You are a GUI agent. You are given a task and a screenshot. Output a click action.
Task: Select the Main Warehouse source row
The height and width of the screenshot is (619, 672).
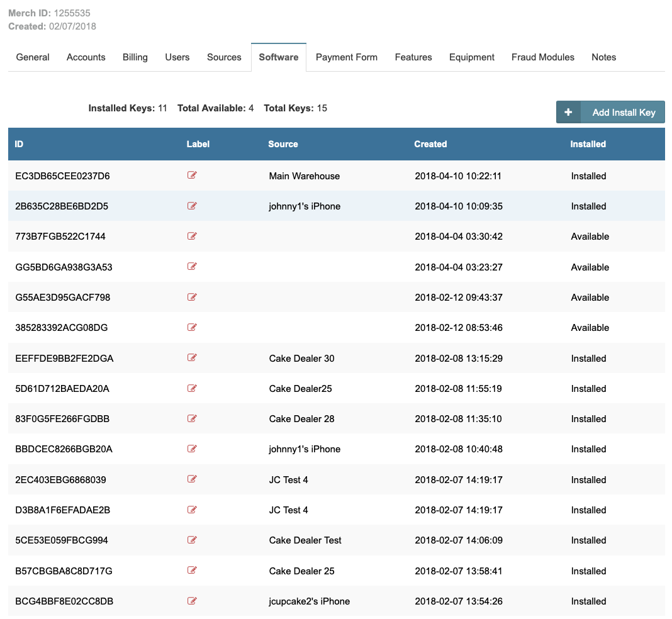[304, 176]
